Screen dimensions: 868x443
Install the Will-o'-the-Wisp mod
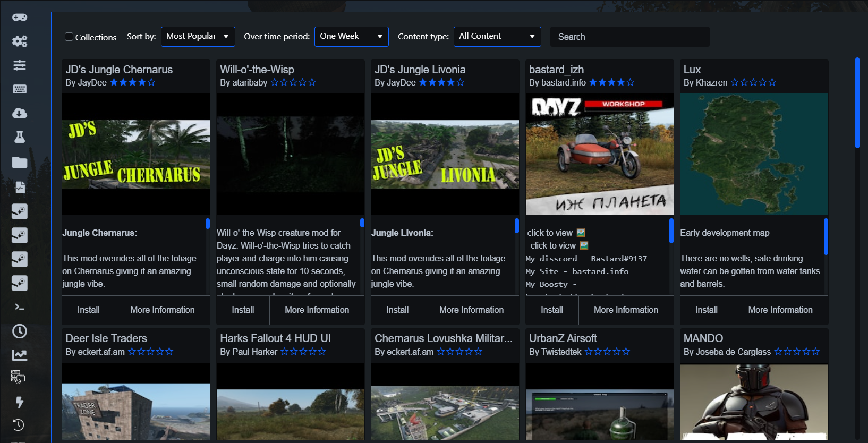243,310
